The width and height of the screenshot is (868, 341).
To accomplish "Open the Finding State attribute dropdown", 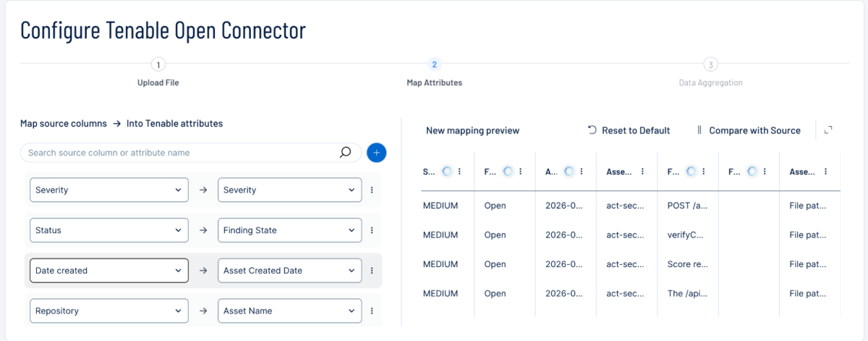I will click(x=289, y=230).
